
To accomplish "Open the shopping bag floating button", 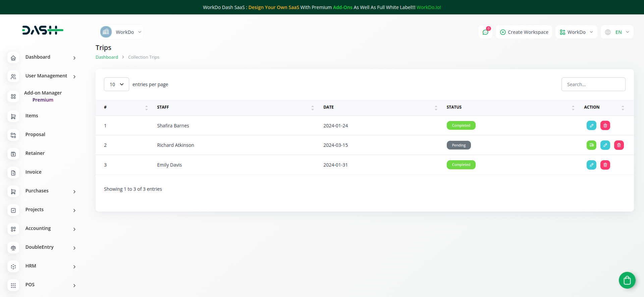I will tap(627, 280).
